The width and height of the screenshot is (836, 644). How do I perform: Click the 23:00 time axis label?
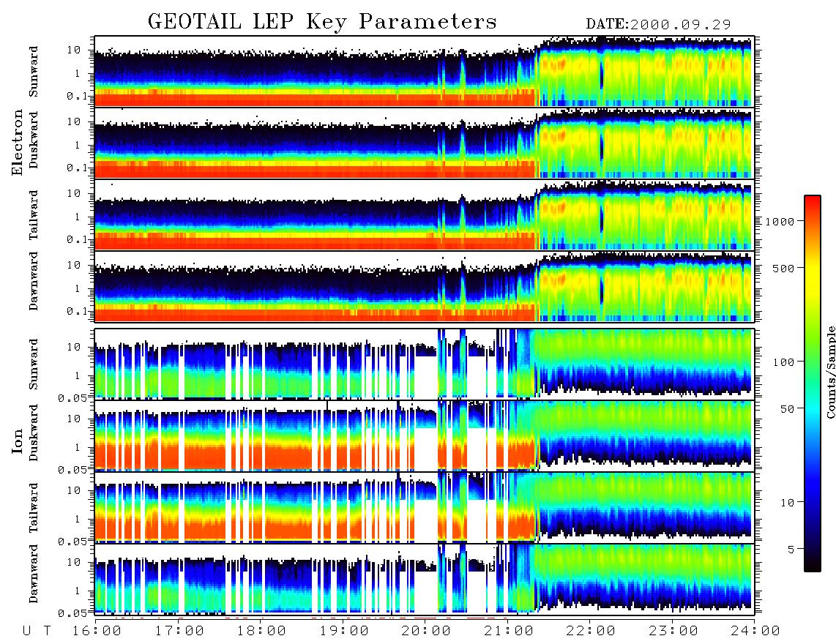click(673, 631)
